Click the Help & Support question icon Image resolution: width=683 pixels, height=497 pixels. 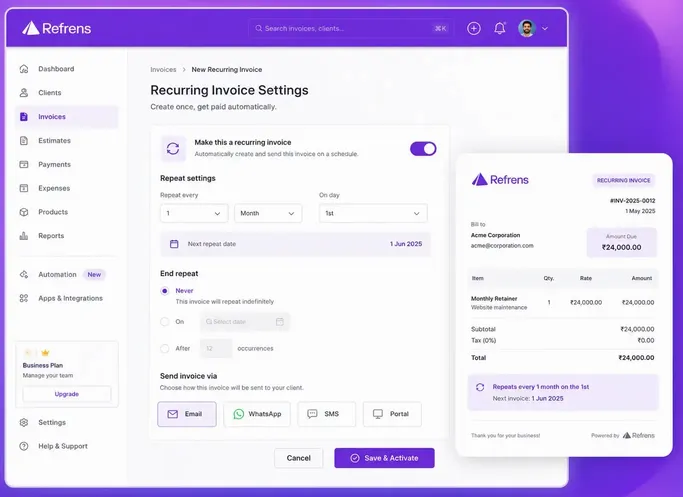tap(24, 446)
